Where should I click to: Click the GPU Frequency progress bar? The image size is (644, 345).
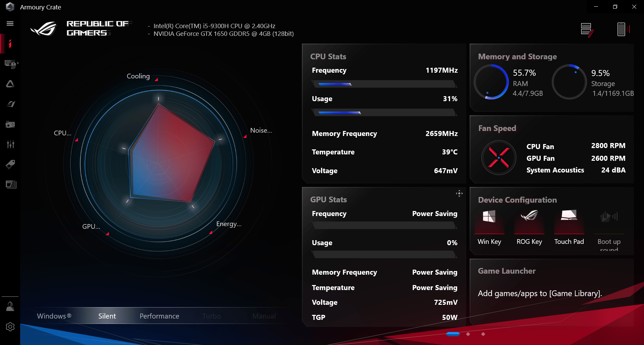pyautogui.click(x=384, y=225)
